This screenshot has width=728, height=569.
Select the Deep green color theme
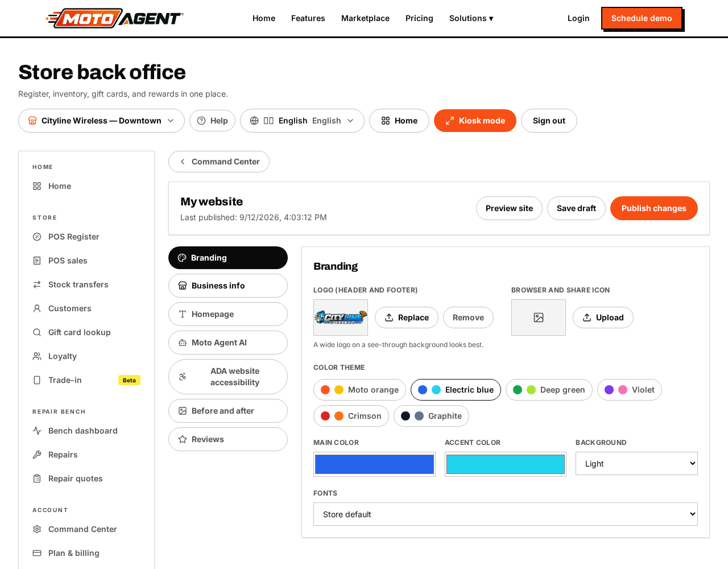coord(549,390)
